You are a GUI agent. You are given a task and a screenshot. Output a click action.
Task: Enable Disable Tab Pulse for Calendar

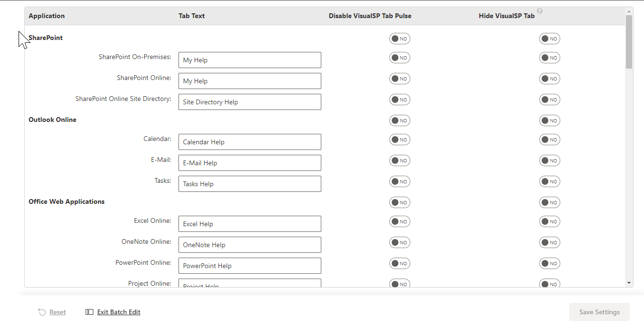[x=399, y=140]
